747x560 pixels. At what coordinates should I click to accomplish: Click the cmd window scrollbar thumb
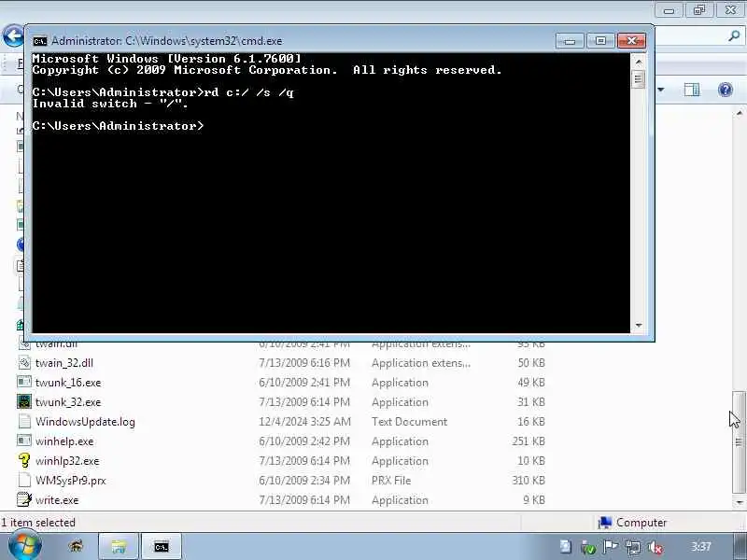click(639, 78)
